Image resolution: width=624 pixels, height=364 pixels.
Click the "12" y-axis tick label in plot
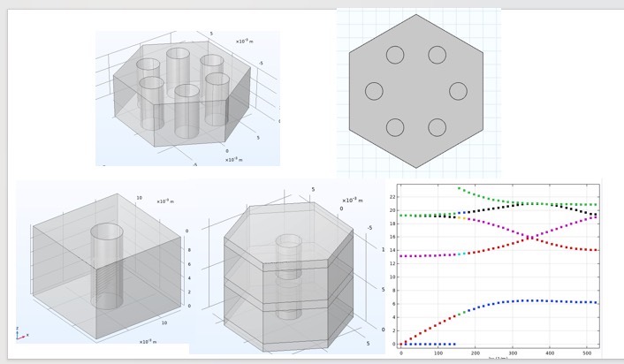click(x=392, y=264)
